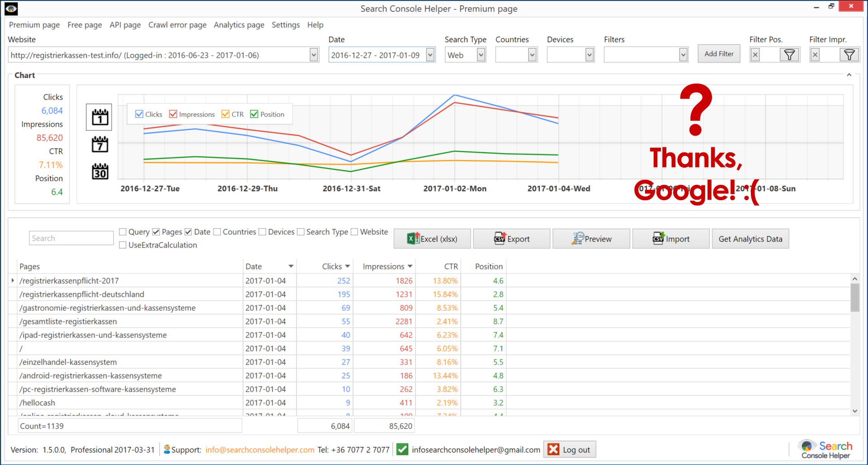Viewport: 868px width, 465px height.
Task: Toggle the CTR series checkbox in chart legend
Action: pyautogui.click(x=226, y=114)
